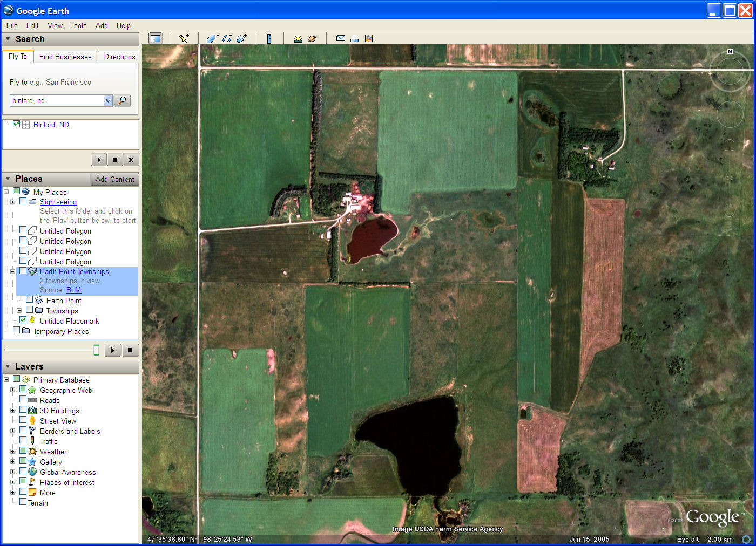This screenshot has height=546, width=756.
Task: Stop the search results tour playback
Action: click(115, 160)
